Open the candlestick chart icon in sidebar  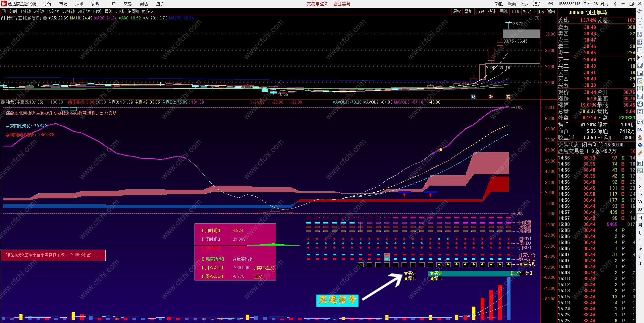click(640, 57)
